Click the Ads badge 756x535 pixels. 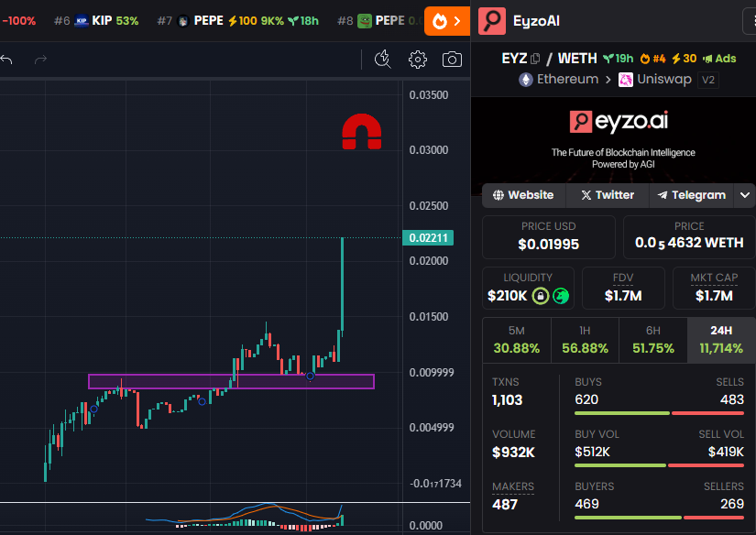coord(719,59)
